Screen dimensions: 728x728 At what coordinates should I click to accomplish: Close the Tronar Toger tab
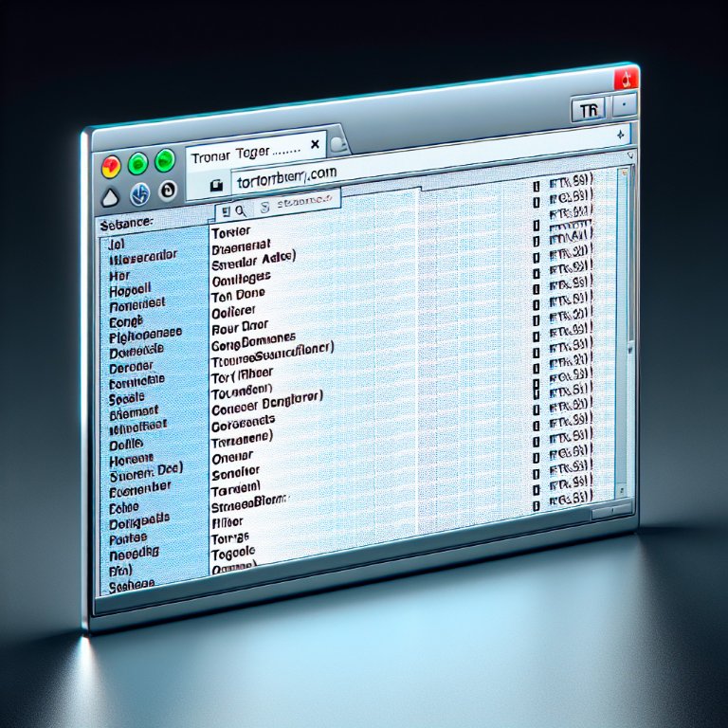tap(315, 145)
